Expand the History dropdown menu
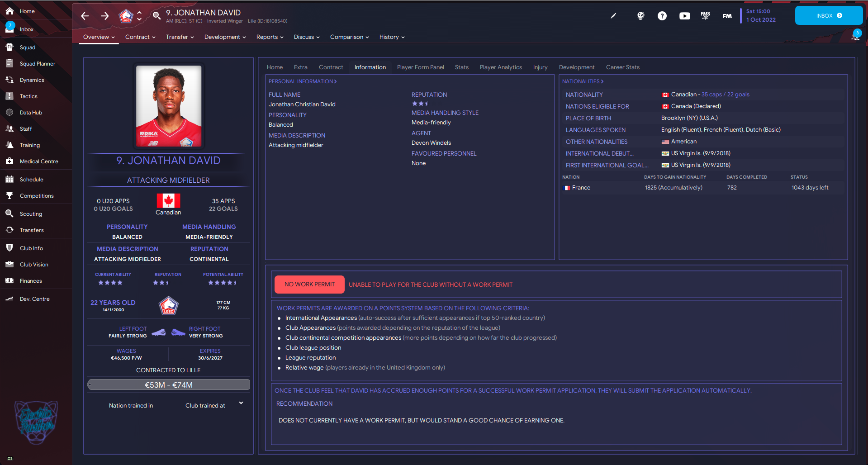This screenshot has width=868, height=465. 392,37
